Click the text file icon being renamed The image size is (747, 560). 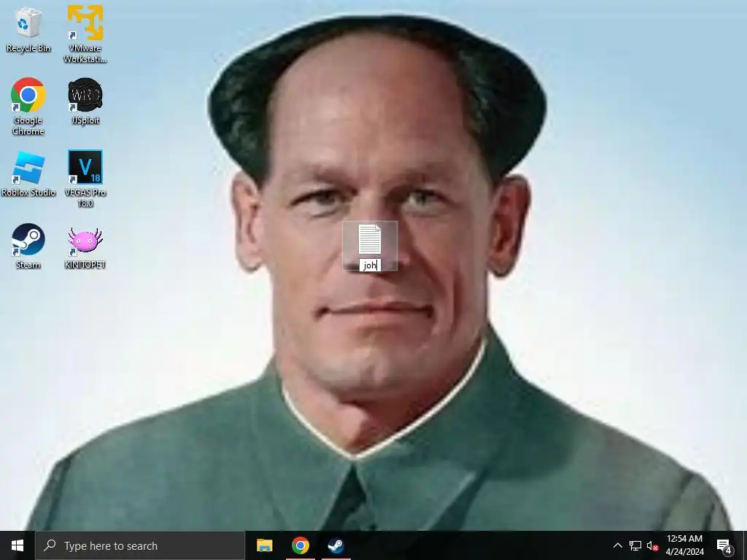click(x=370, y=239)
